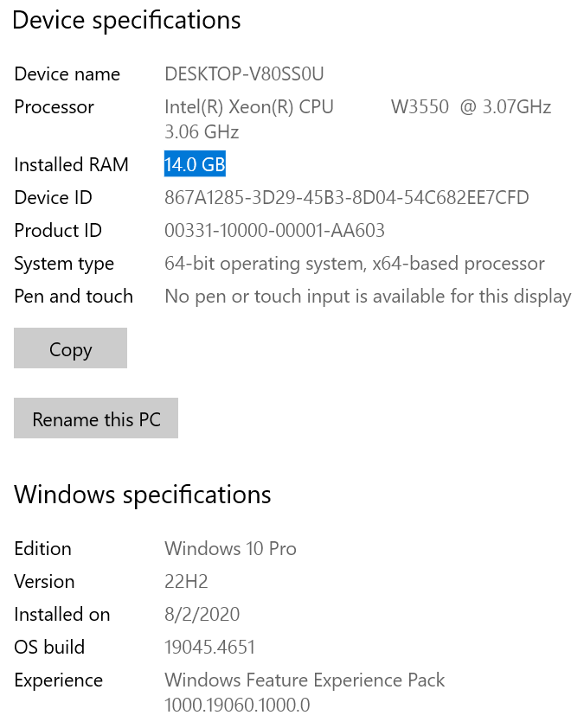The image size is (584, 728).
Task: Click the Device specifications heading
Action: (126, 20)
